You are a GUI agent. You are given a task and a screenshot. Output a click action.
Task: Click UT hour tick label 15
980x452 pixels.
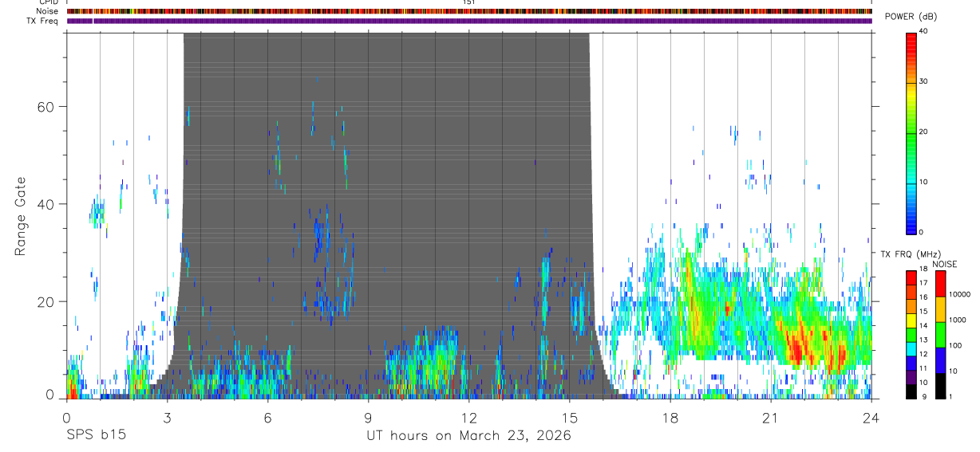(x=569, y=417)
